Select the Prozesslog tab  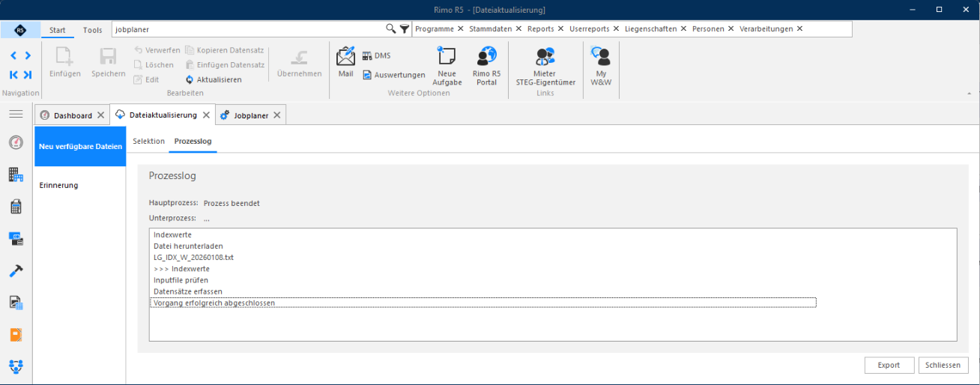[193, 141]
